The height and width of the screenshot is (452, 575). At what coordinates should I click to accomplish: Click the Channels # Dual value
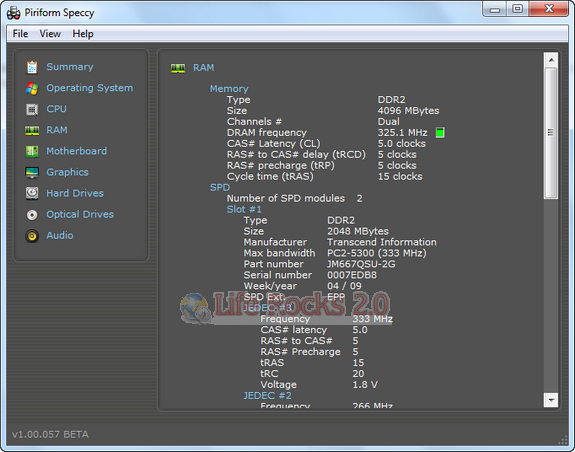(389, 122)
